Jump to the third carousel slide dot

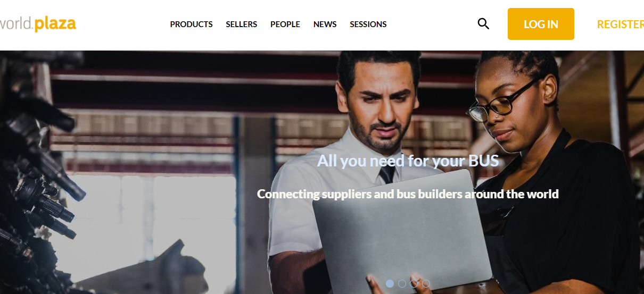(x=414, y=283)
